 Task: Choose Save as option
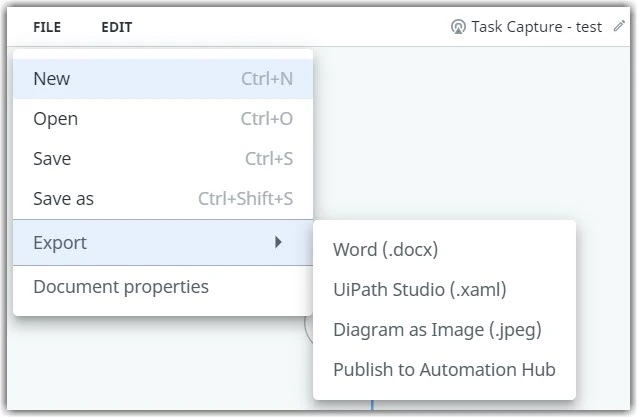point(163,199)
